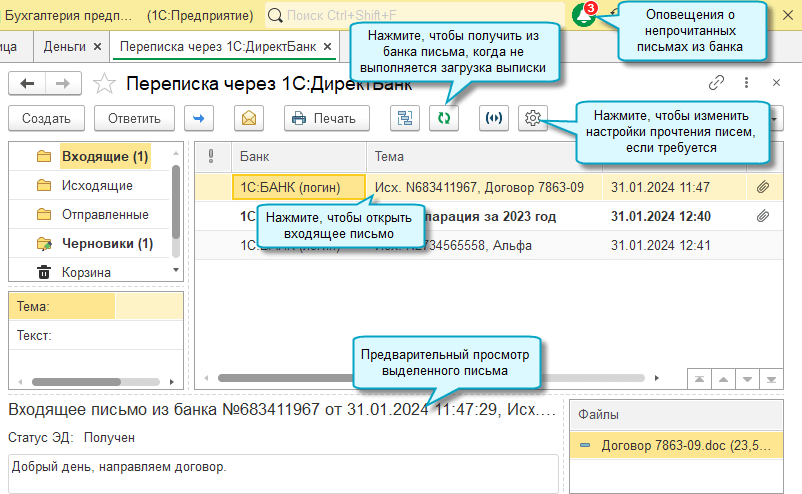Click the Банк column header
The image size is (802, 494).
[299, 156]
